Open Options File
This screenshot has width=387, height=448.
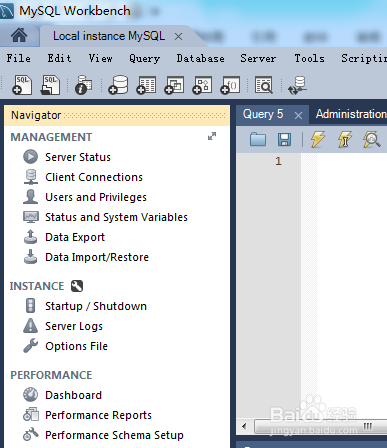(76, 346)
